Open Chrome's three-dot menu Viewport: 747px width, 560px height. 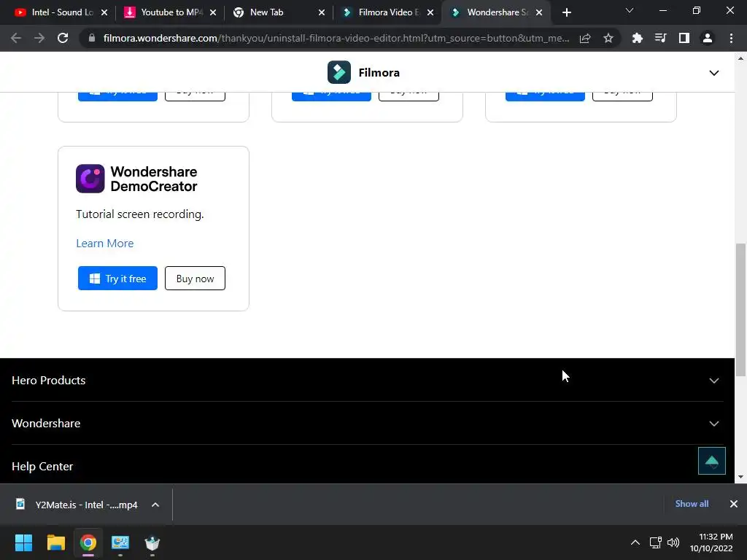click(731, 38)
